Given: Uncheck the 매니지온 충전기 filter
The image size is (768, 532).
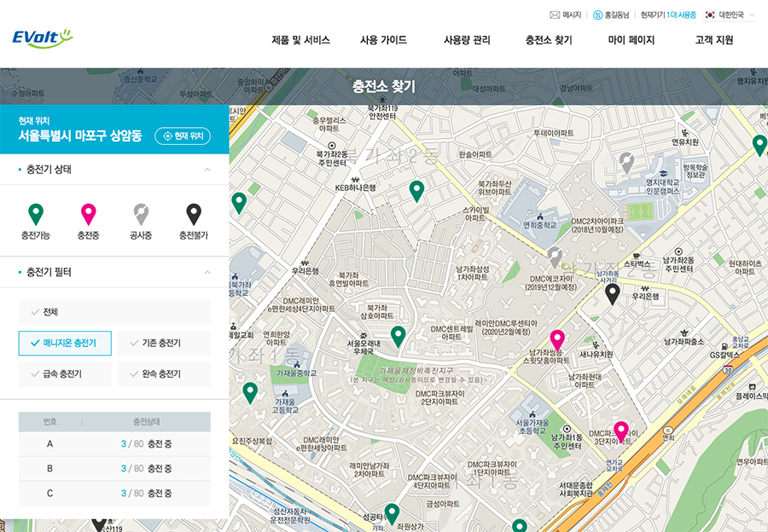Looking at the screenshot, I should (x=65, y=343).
